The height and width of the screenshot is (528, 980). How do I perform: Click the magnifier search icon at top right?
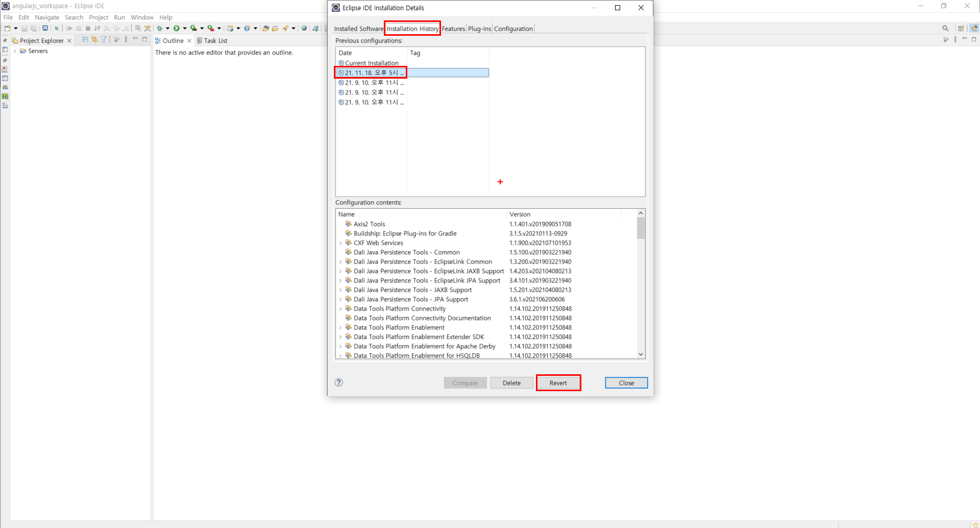tap(945, 28)
